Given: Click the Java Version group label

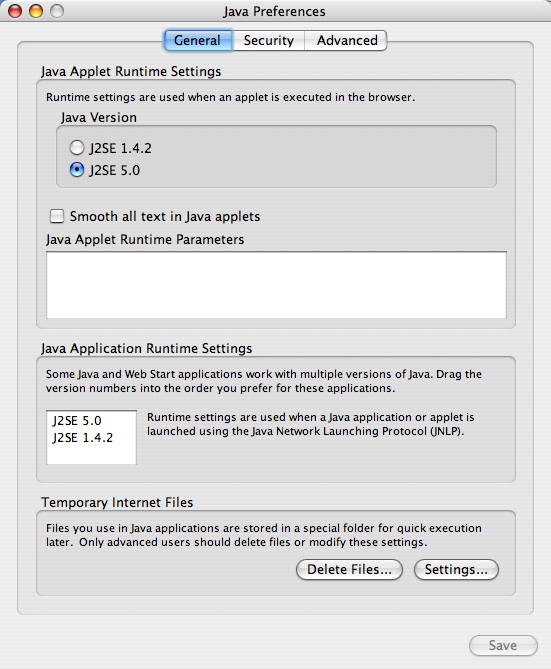Looking at the screenshot, I should [99, 117].
